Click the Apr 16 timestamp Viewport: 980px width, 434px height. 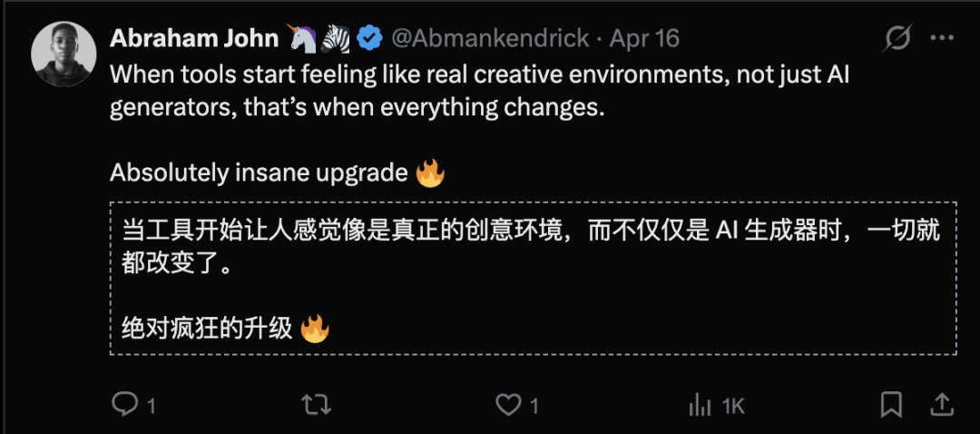click(644, 39)
